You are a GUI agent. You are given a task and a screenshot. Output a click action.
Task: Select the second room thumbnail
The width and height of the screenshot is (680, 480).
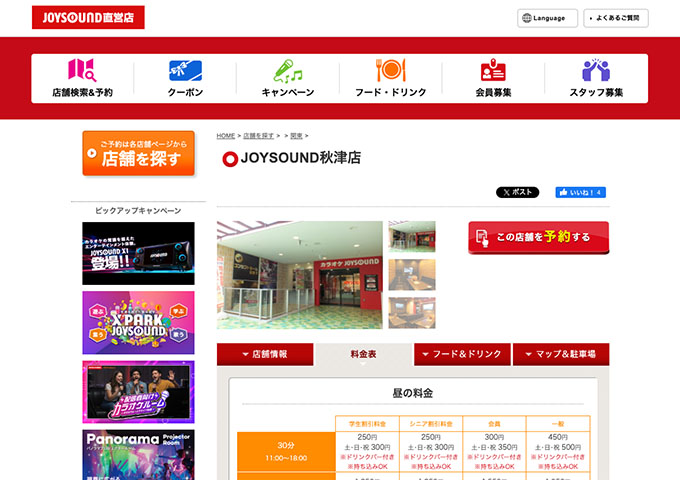click(412, 274)
